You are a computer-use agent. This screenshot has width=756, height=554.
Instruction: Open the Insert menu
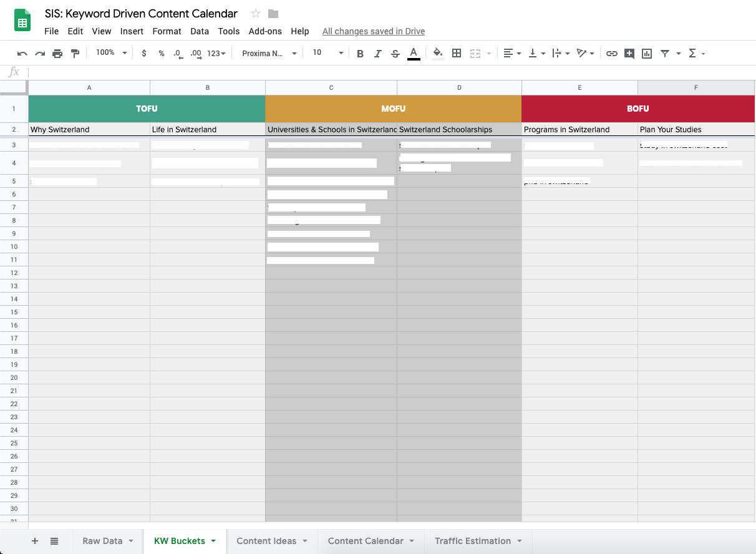tap(132, 31)
